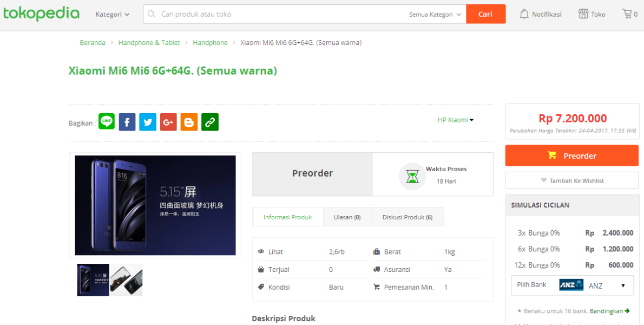Viewport: 644px width, 325px height.
Task: Copy product link via chain icon
Action: pyautogui.click(x=210, y=122)
